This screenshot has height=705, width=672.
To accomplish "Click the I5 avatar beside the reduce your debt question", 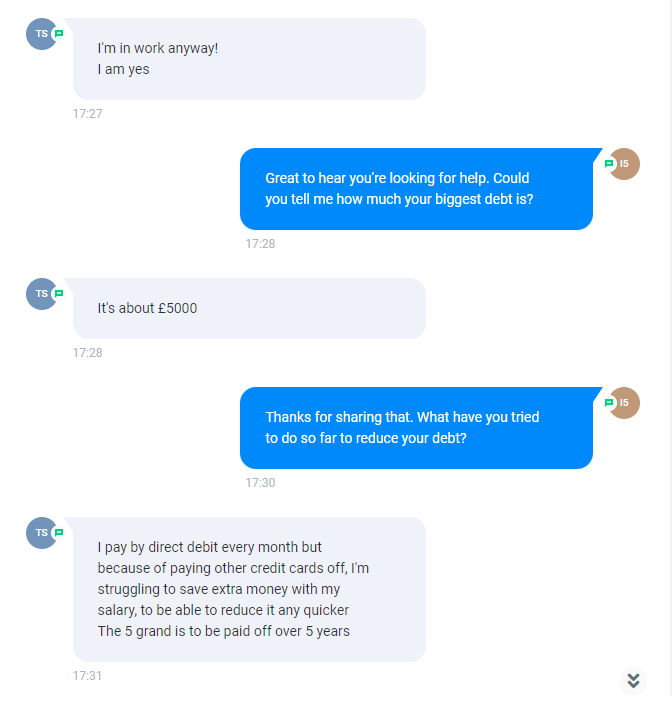I will pyautogui.click(x=624, y=403).
